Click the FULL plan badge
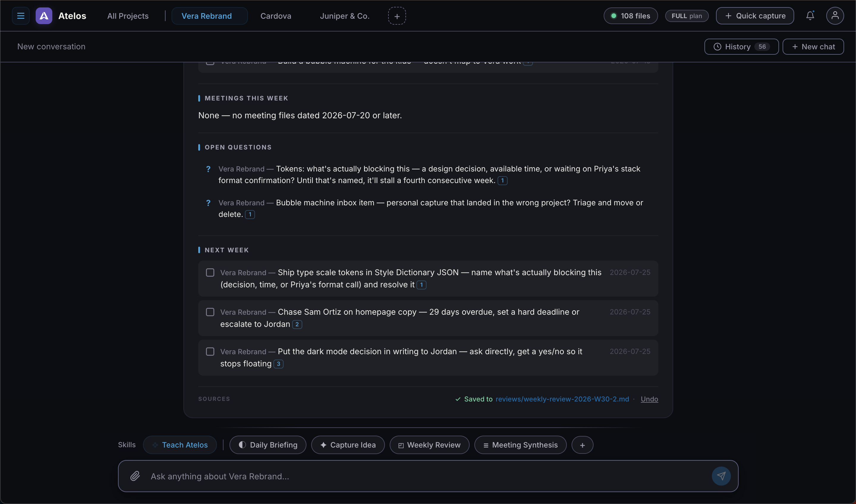The width and height of the screenshot is (856, 504). point(687,16)
